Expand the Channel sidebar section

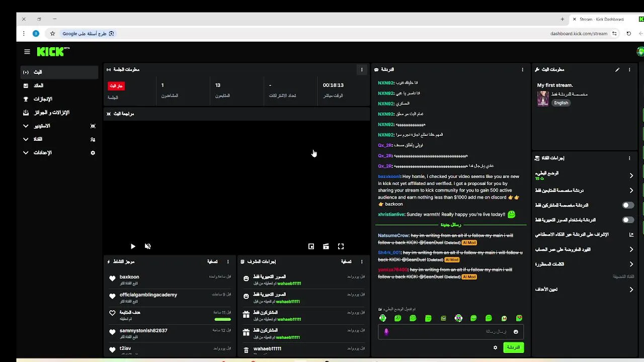(x=26, y=139)
